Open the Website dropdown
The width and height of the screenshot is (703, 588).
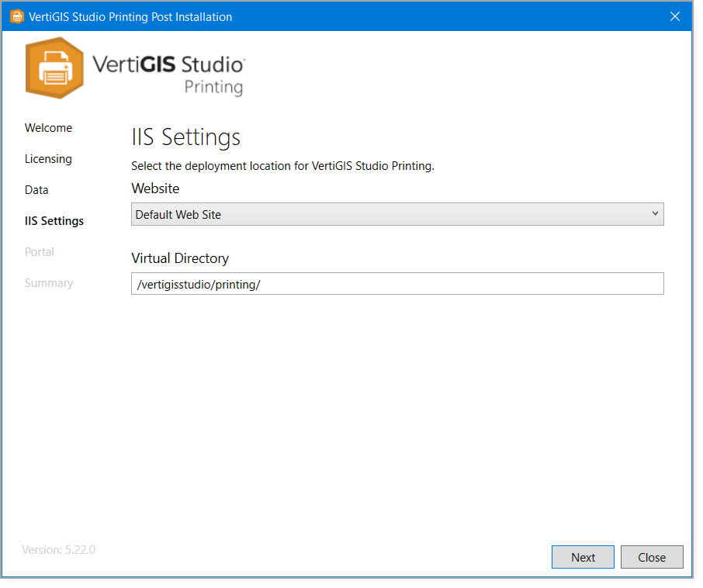coord(397,214)
